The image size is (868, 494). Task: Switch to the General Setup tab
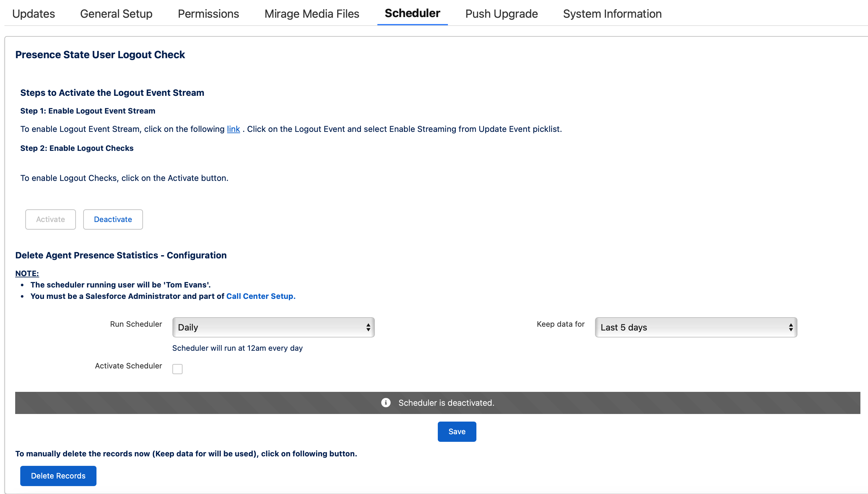116,14
